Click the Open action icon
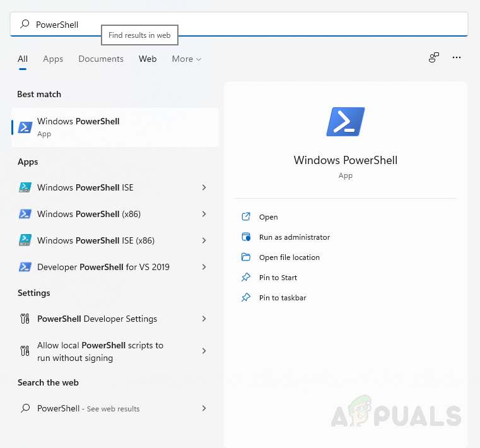 point(246,217)
